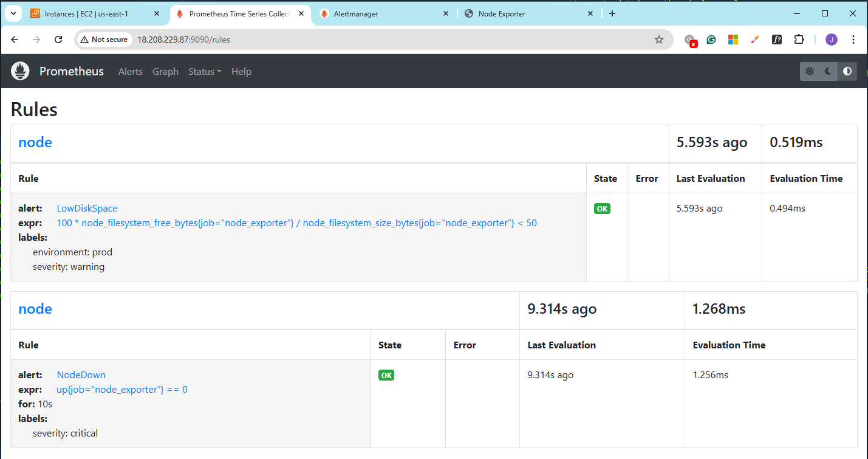Open Chrome three-dot menu
This screenshot has height=459, width=868.
pyautogui.click(x=853, y=40)
